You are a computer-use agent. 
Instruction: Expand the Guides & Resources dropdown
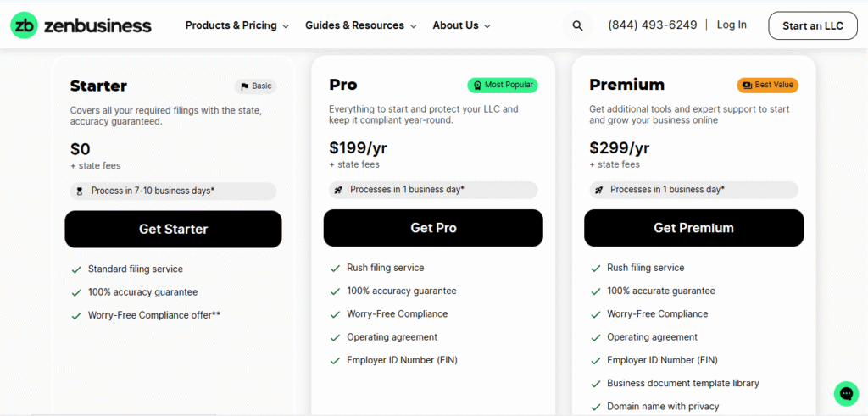(360, 25)
